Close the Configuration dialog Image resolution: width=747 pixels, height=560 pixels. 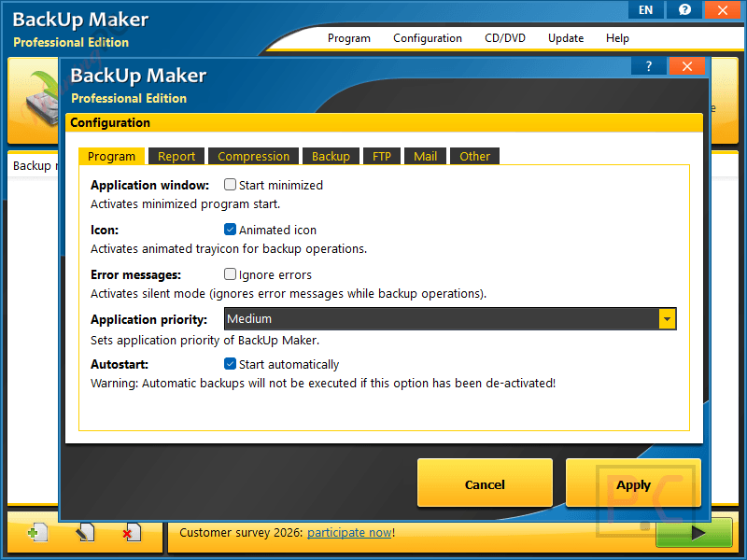click(687, 66)
